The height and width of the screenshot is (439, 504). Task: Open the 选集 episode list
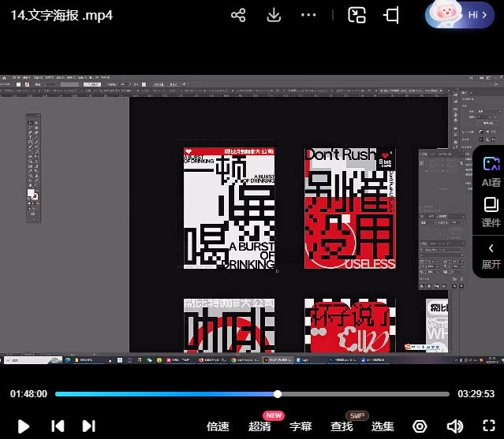point(383,426)
